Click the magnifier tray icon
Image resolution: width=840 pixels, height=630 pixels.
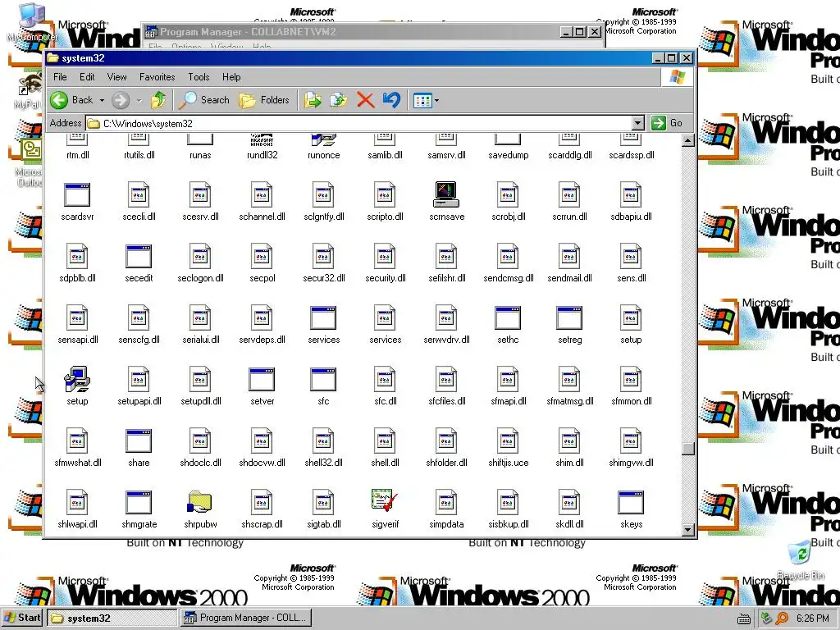(782, 619)
